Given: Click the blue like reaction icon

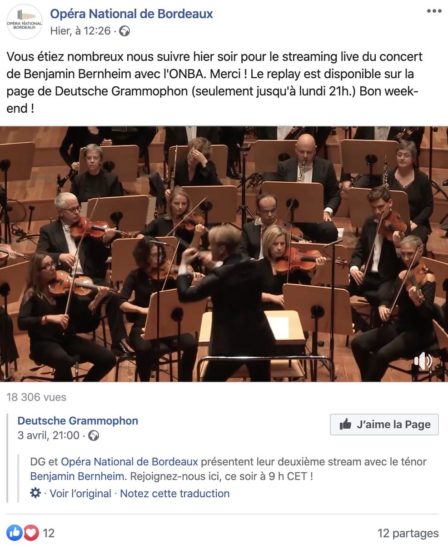Looking at the screenshot, I should (x=14, y=533).
